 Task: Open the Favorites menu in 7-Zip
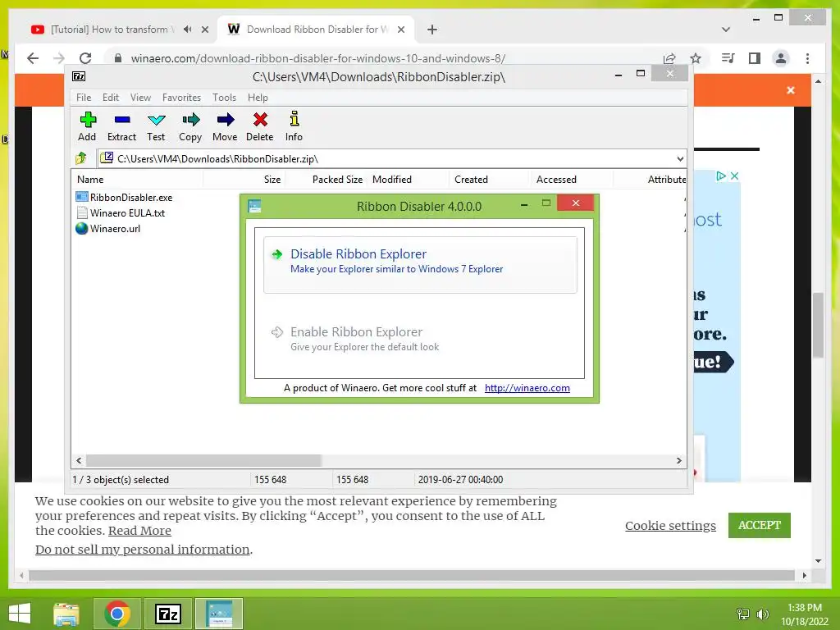click(x=181, y=98)
